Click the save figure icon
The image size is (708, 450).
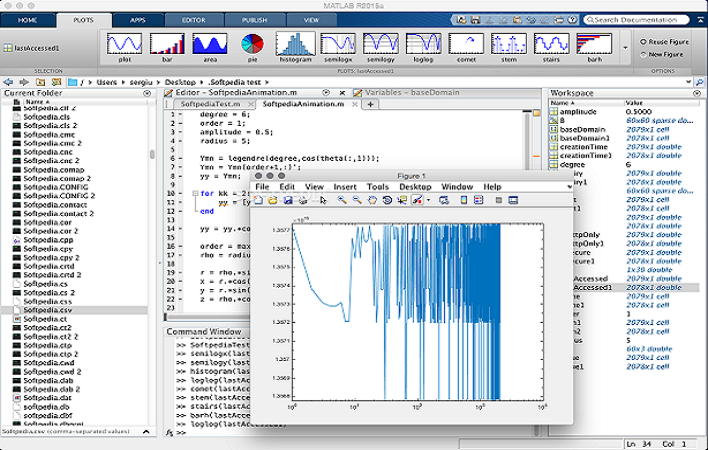(286, 200)
